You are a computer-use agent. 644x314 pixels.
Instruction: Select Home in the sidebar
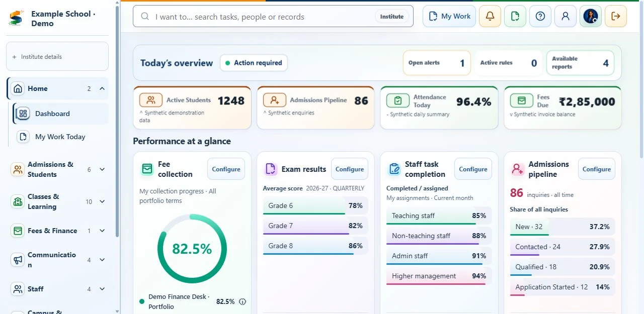(57, 88)
